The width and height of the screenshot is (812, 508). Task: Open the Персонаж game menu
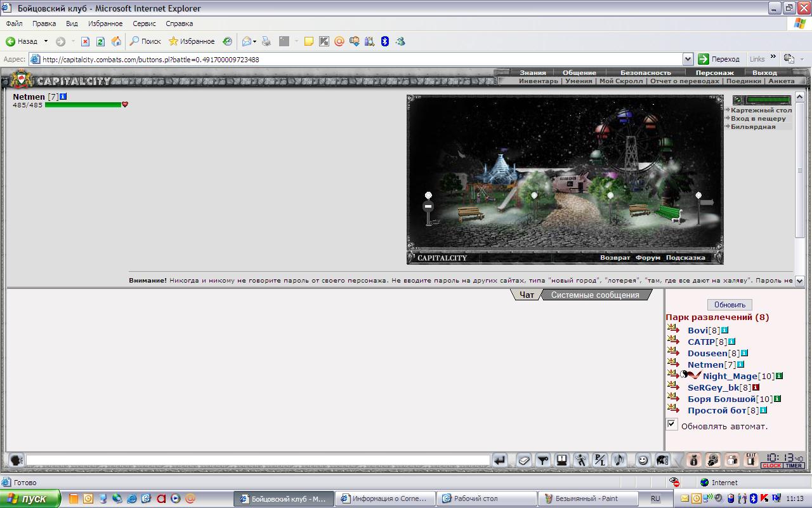714,72
